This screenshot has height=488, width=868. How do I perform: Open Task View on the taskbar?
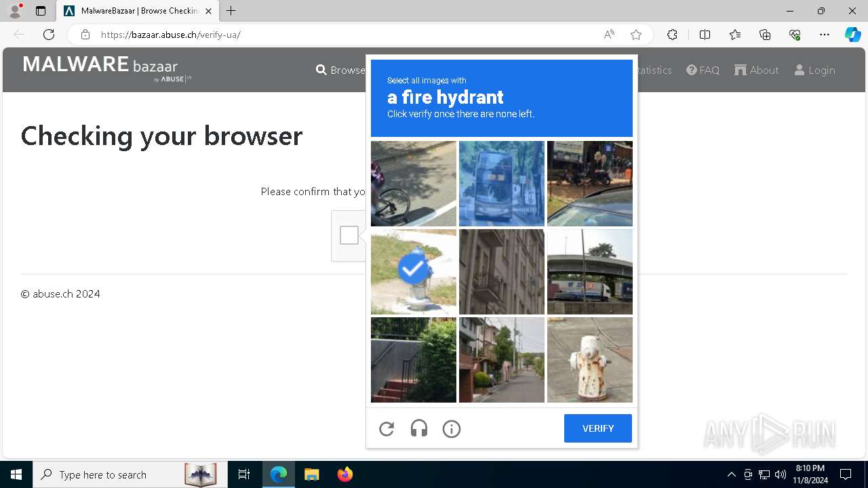pyautogui.click(x=244, y=474)
